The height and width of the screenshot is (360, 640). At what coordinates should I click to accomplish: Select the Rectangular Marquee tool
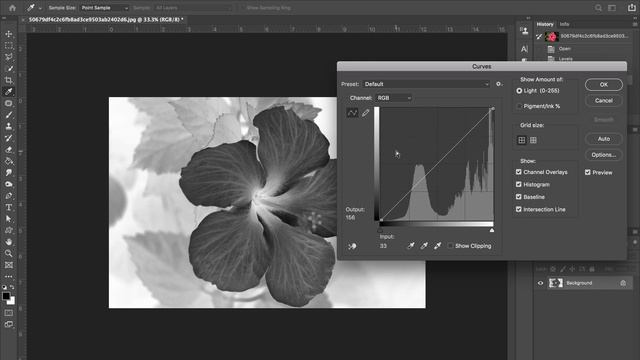coord(9,46)
